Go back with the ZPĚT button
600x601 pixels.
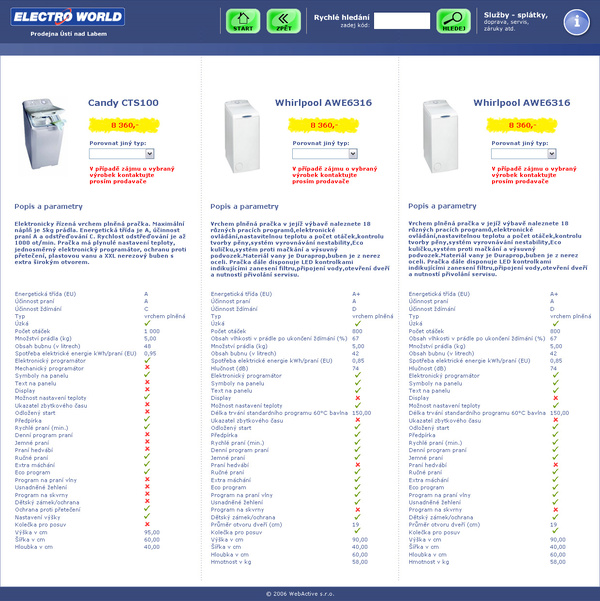coord(283,21)
